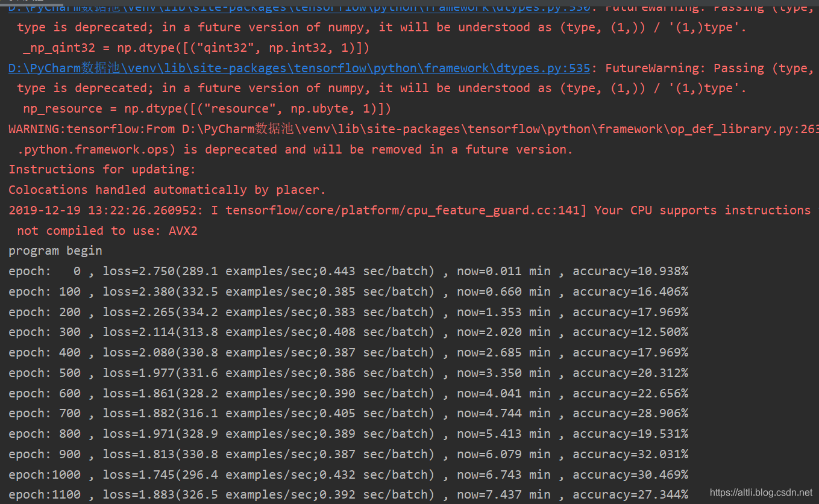Click the 'program begin' output line
This screenshot has height=504, width=819.
(55, 250)
